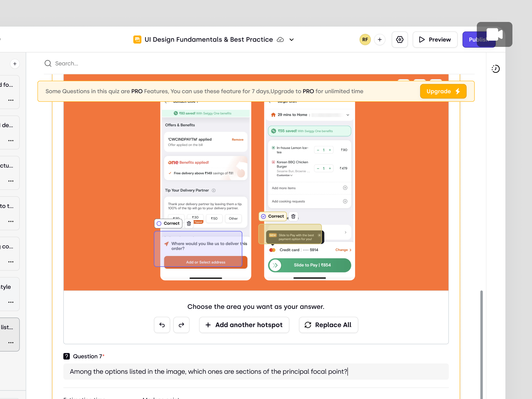This screenshot has width=532, height=399.
Task: Click Add another hotspot
Action: [x=244, y=325]
